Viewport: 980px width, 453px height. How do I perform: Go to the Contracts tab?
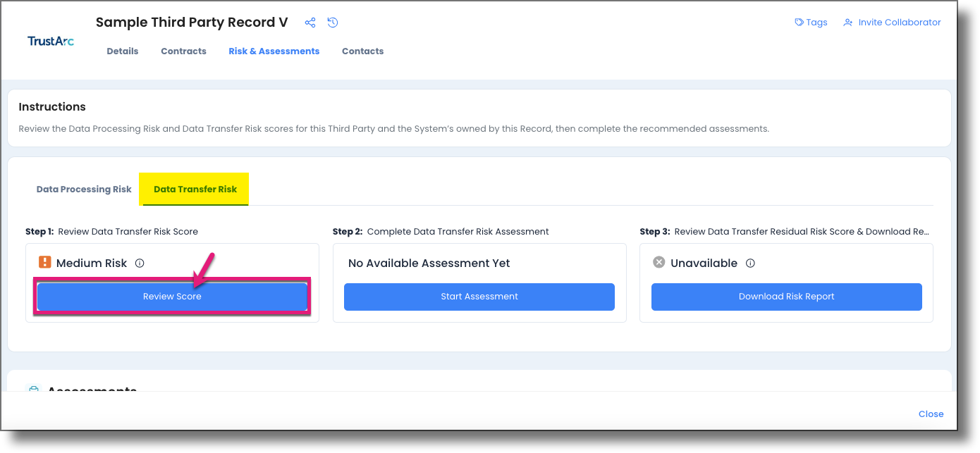coord(183,51)
